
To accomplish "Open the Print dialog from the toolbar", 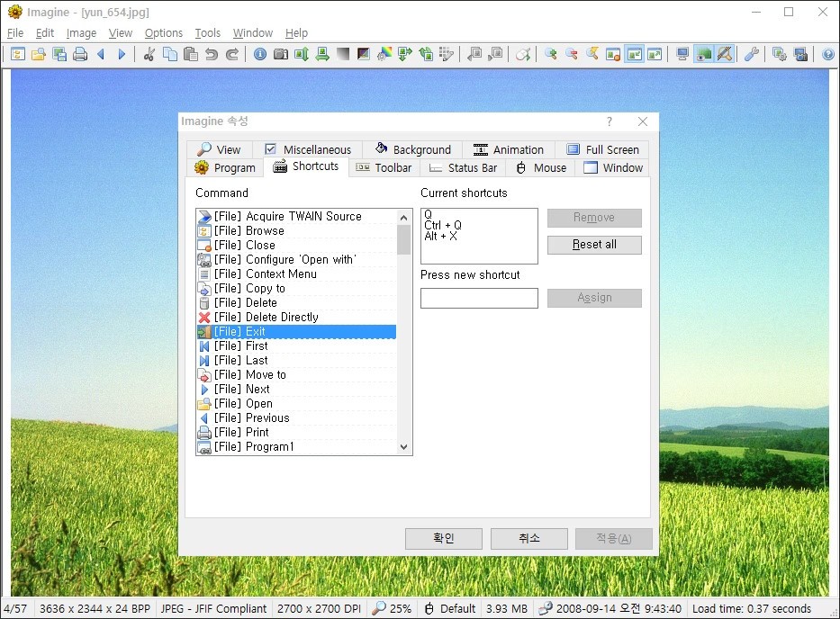I will [80, 54].
